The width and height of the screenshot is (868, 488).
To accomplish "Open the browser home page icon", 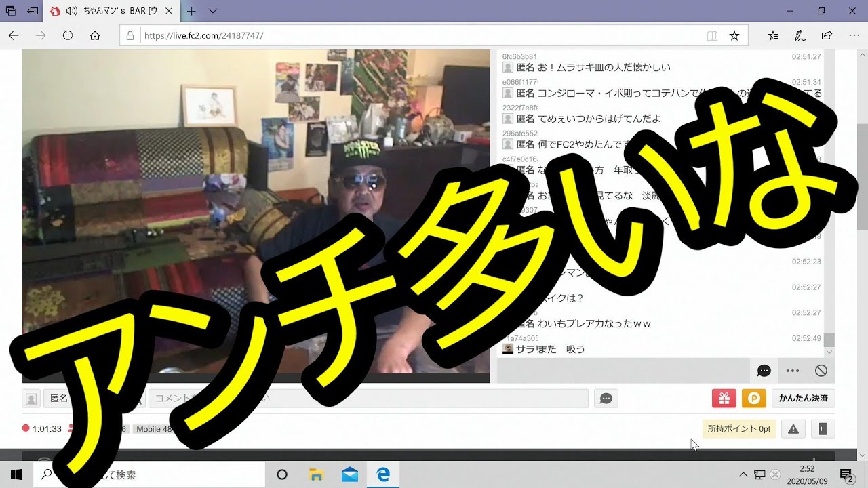I will (x=95, y=35).
